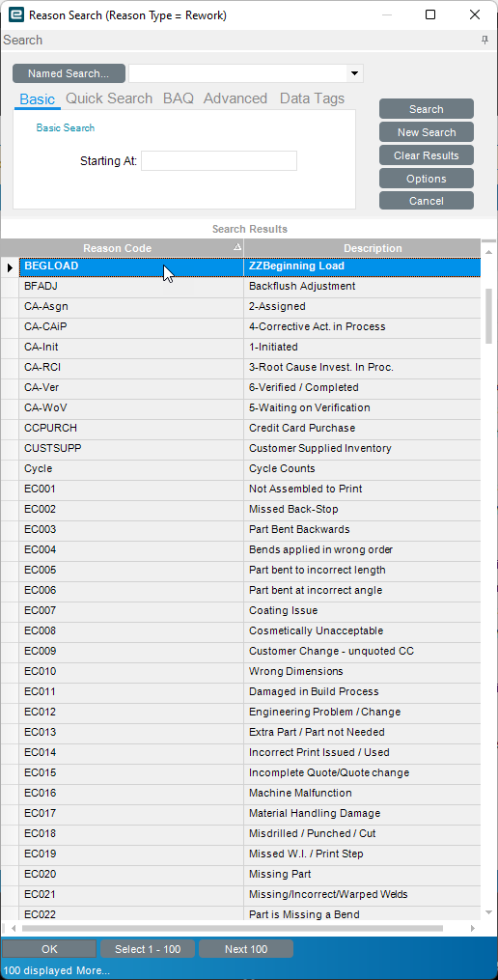Click 'Part is Missing a Bend' description

304,915
